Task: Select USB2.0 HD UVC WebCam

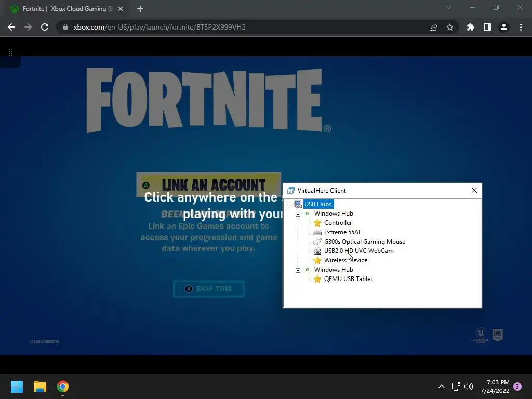Action: 358,251
